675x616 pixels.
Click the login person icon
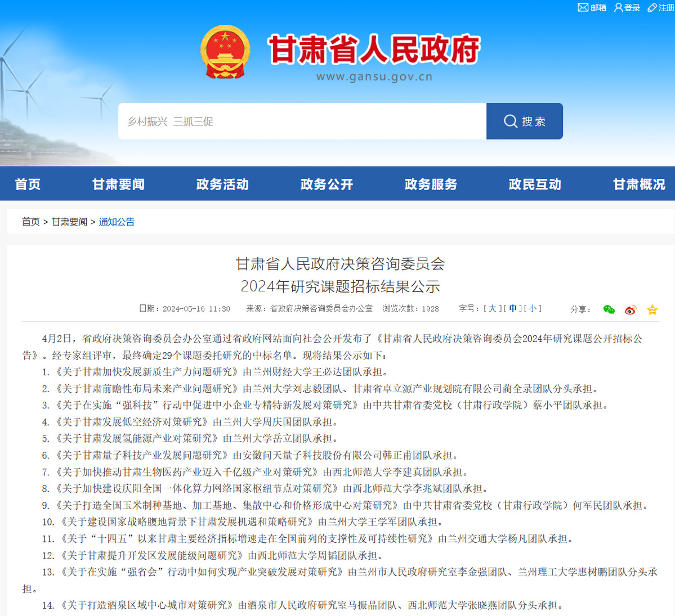tap(618, 7)
